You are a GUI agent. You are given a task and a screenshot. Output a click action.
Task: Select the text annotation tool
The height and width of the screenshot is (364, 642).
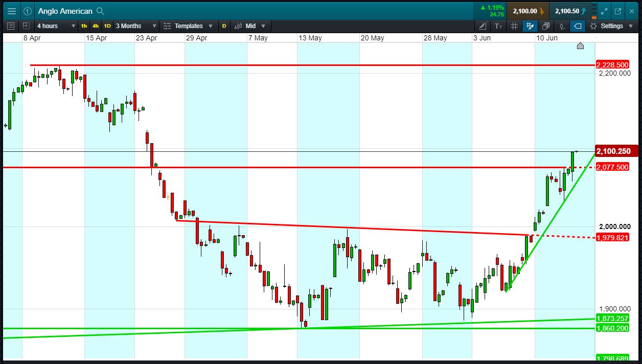(x=498, y=26)
